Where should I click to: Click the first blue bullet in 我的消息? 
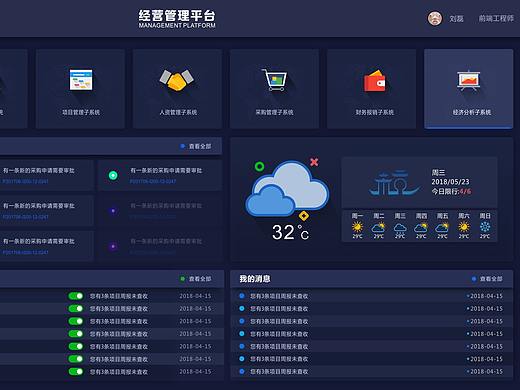242,296
